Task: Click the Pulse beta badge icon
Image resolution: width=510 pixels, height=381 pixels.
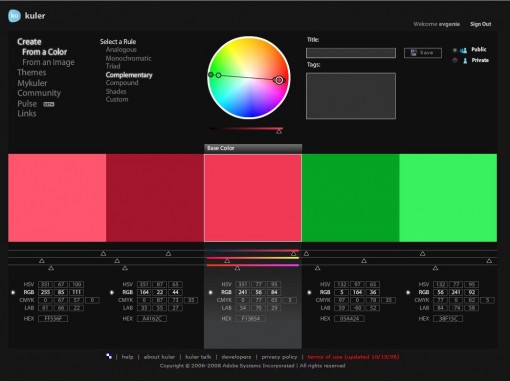Action: point(49,104)
